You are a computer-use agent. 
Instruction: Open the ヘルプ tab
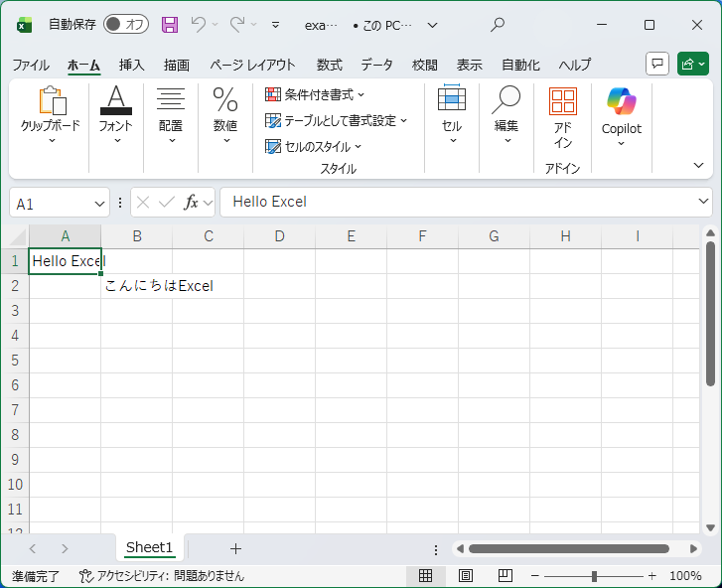pos(575,65)
